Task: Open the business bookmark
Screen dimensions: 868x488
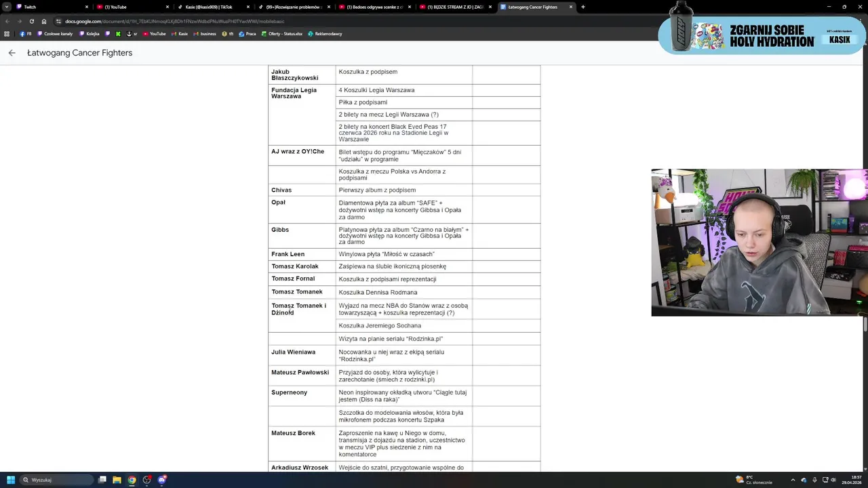Action: coord(205,34)
